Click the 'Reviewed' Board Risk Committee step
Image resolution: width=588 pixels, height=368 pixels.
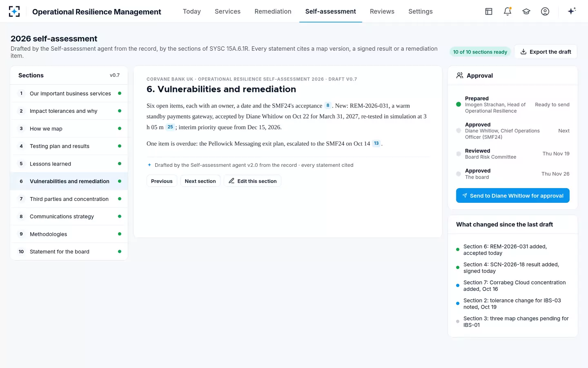click(x=513, y=154)
